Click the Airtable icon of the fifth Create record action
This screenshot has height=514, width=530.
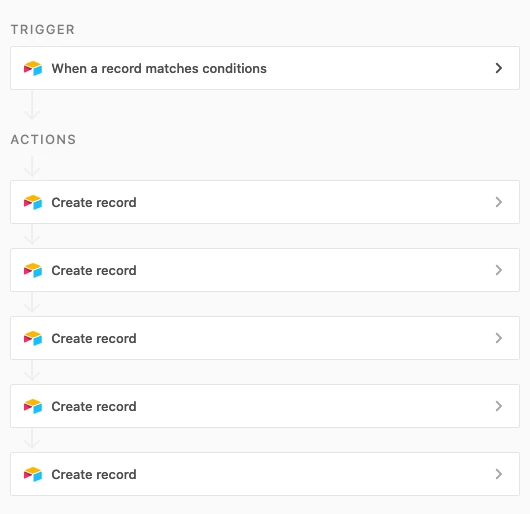coord(33,474)
